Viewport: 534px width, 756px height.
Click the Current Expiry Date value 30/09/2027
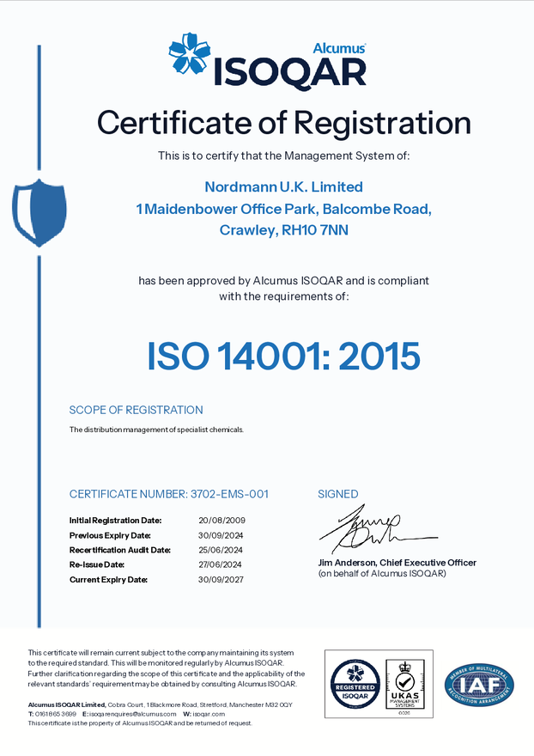coord(221,580)
